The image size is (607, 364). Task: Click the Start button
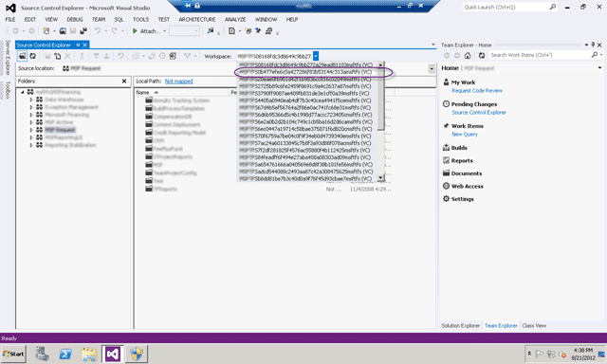coord(13,354)
